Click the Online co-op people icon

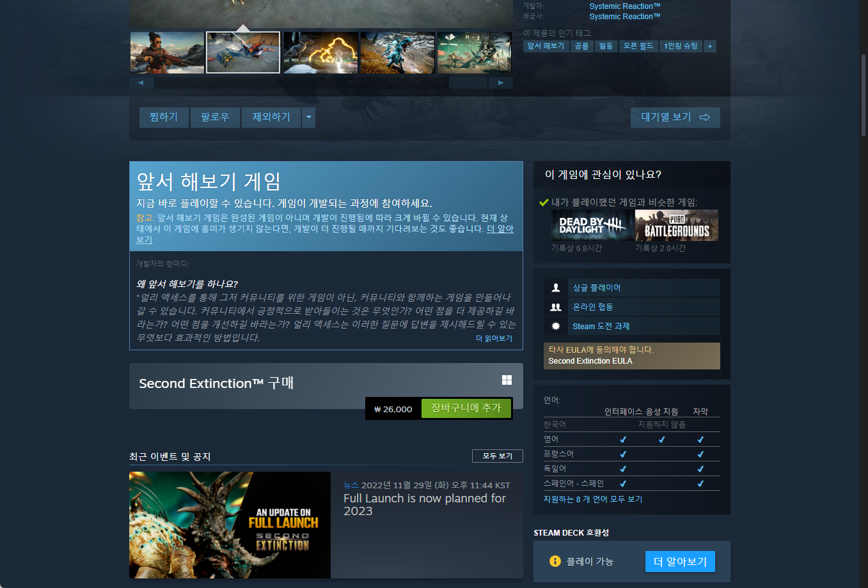pyautogui.click(x=556, y=307)
